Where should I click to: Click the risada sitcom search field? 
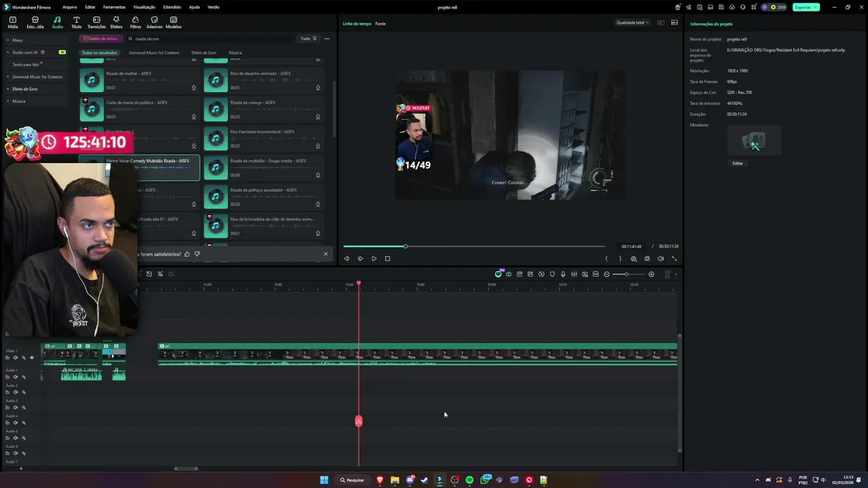click(210, 39)
